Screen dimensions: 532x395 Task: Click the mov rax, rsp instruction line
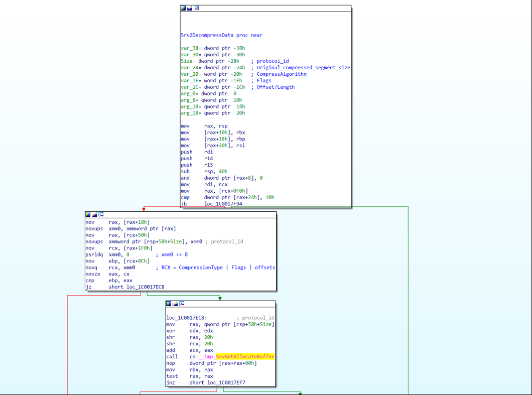(x=201, y=125)
